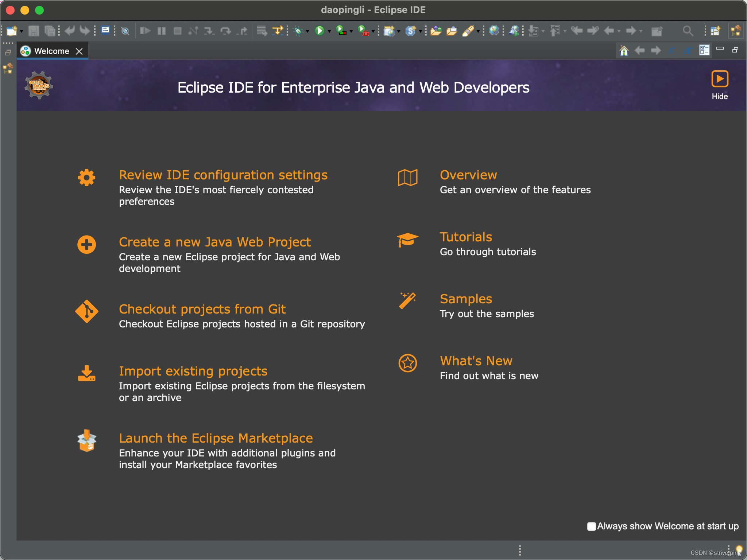Click the Debug bug icon

point(298,31)
